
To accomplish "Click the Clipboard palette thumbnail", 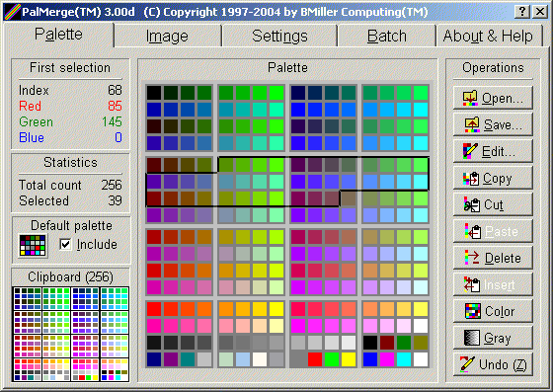I will (71, 334).
